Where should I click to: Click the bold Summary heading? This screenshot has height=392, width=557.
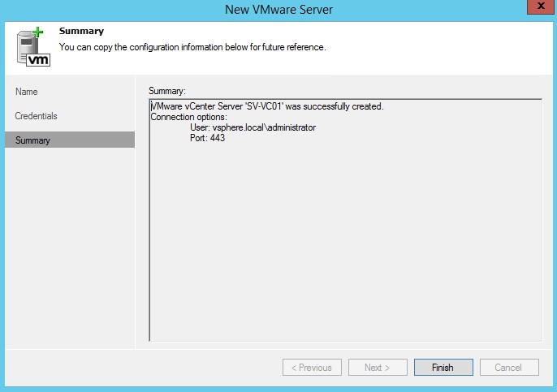tap(81, 31)
